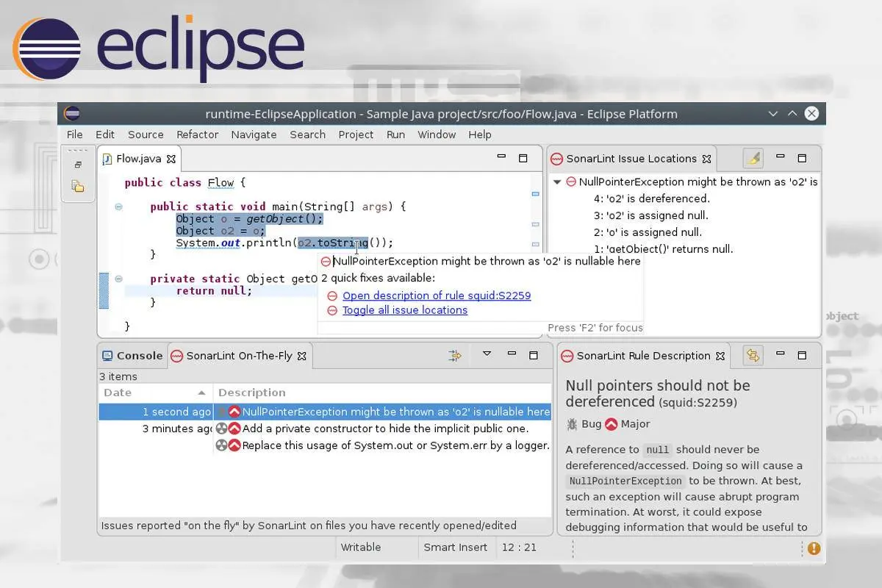Screen dimensions: 882x588
Task: Minimize the SonarLint On-The-Fly view
Action: coord(512,355)
